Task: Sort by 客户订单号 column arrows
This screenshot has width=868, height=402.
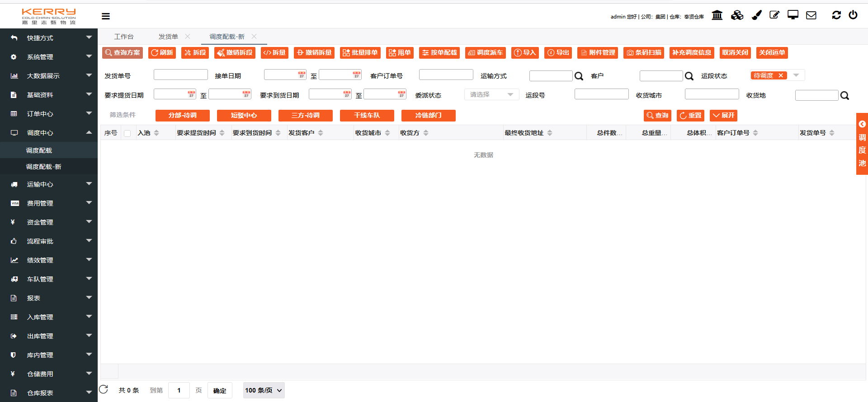Action: coord(755,133)
